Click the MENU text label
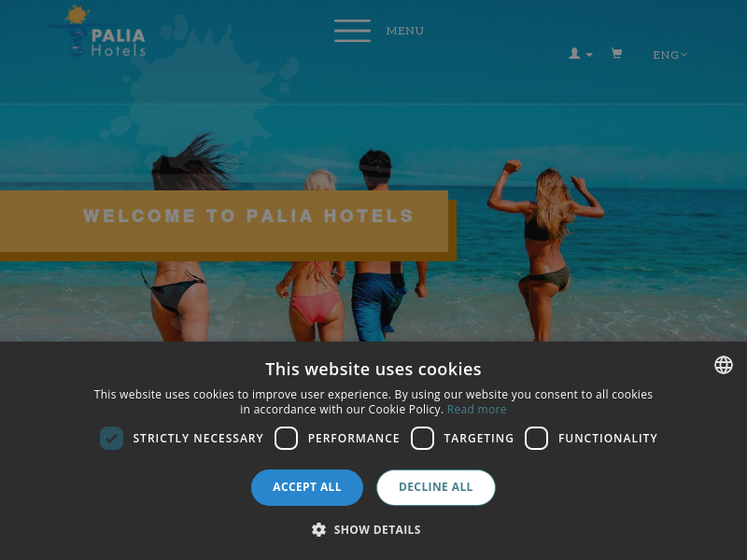 click(x=405, y=31)
